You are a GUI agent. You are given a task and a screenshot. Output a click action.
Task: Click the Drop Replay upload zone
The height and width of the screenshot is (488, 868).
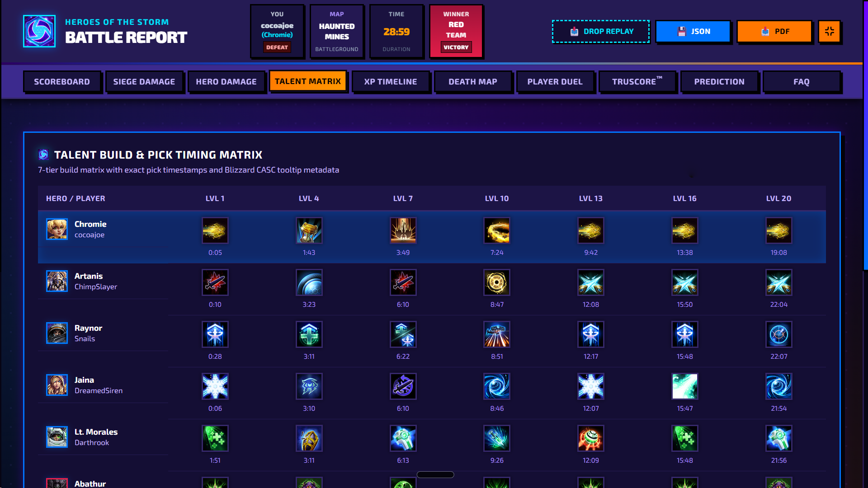pyautogui.click(x=601, y=31)
